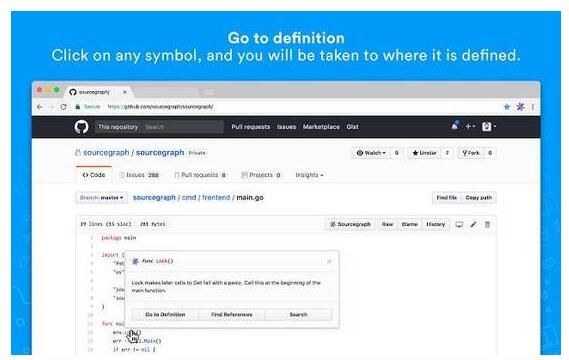Click the watch count number
The width and height of the screenshot is (569, 360).
396,153
